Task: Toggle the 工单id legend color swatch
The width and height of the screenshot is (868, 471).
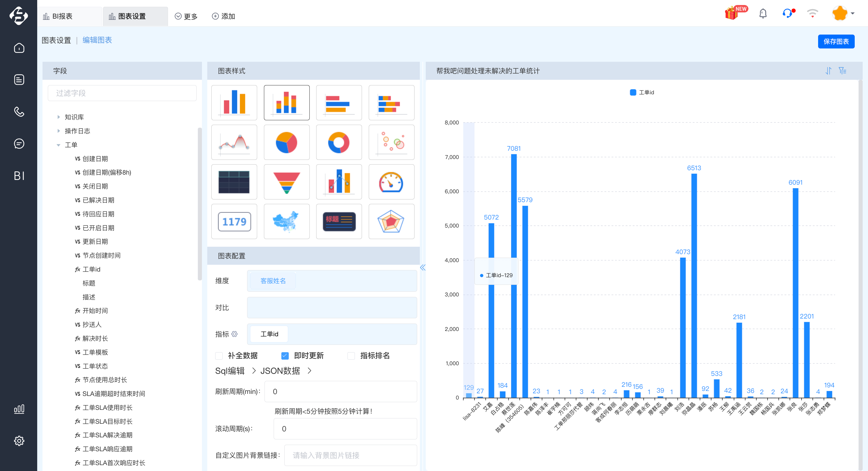Action: click(x=633, y=92)
